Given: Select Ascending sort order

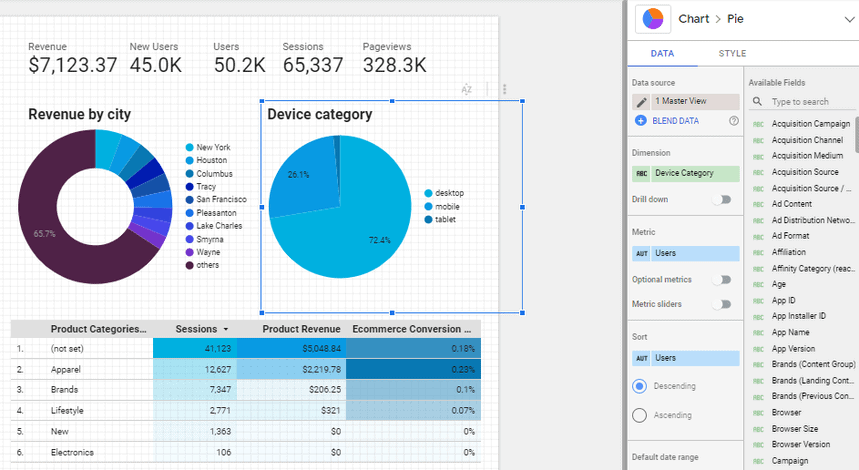Looking at the screenshot, I should tap(640, 415).
